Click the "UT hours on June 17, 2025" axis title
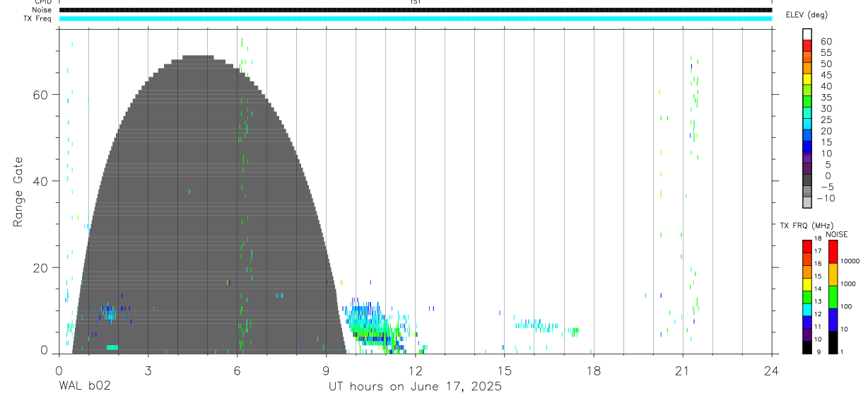The image size is (868, 401). point(415,387)
